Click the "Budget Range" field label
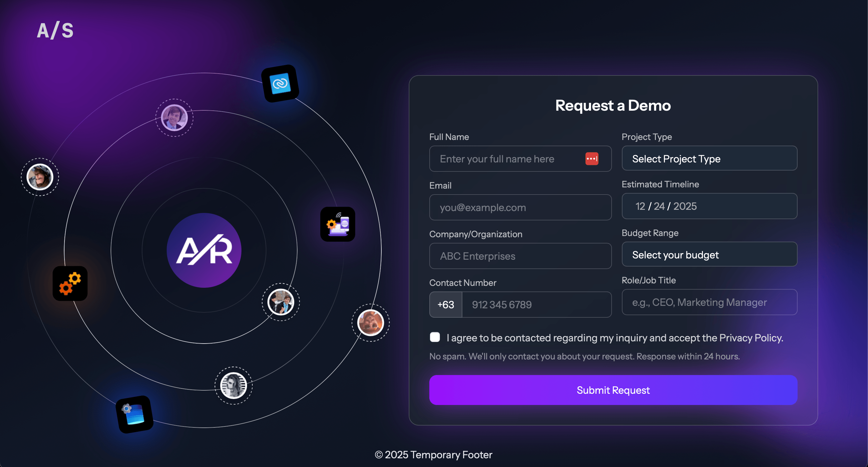Viewport: 868px width, 467px height. click(x=650, y=233)
